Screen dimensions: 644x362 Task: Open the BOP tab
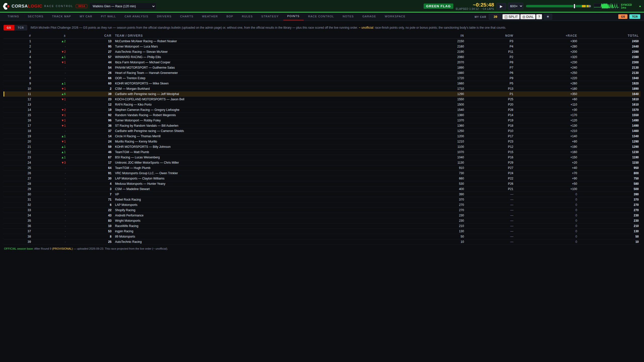pyautogui.click(x=230, y=16)
